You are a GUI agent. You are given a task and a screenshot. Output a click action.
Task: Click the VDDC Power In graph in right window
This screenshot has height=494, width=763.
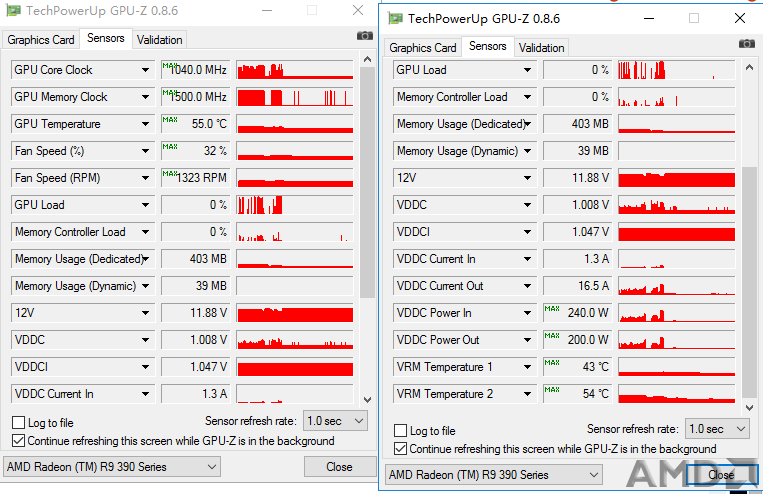click(x=677, y=313)
